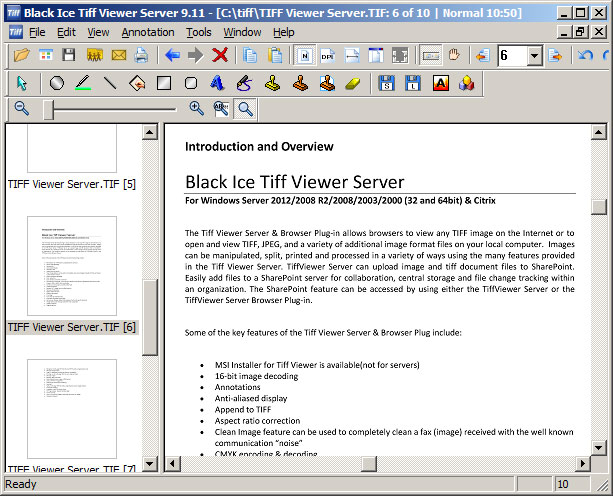613x496 pixels.
Task: Click label TIFF Viewer Server.TIF [6]
Action: (72, 327)
